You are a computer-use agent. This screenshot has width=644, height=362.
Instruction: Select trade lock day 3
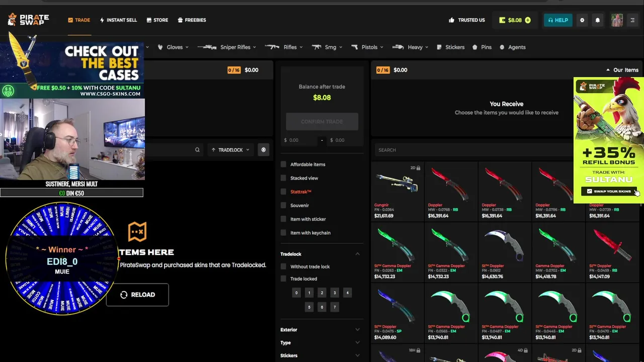[335, 293]
